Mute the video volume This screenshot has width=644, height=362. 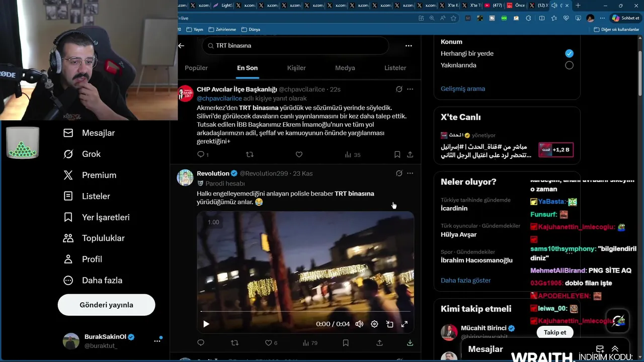pyautogui.click(x=359, y=324)
